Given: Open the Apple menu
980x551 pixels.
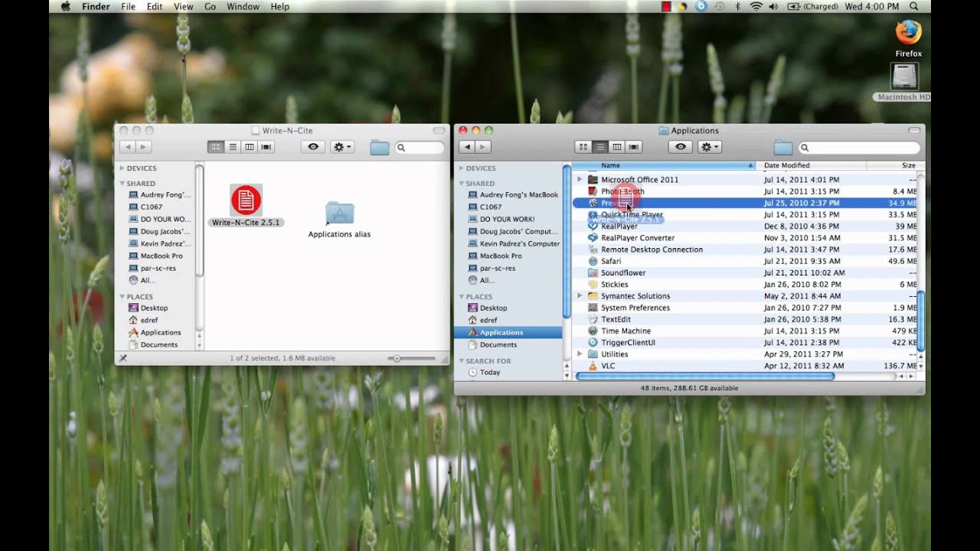Looking at the screenshot, I should [x=64, y=6].
